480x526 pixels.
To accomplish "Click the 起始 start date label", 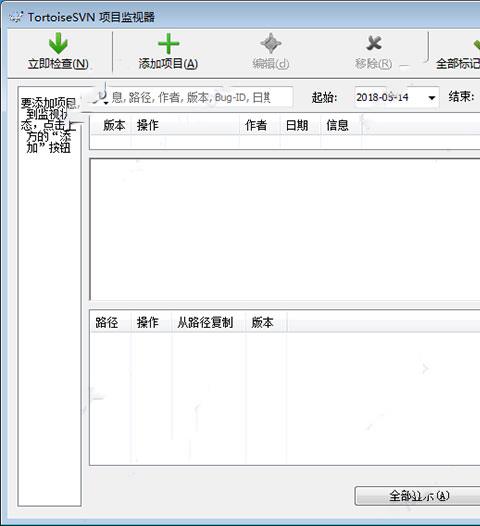I will pyautogui.click(x=324, y=97).
